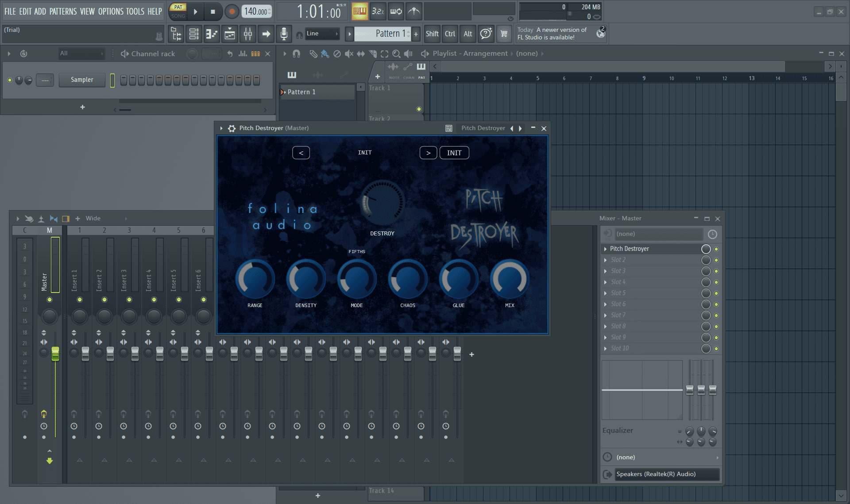Select Pattern 1 in the picker list
The image size is (850, 504).
pyautogui.click(x=317, y=92)
